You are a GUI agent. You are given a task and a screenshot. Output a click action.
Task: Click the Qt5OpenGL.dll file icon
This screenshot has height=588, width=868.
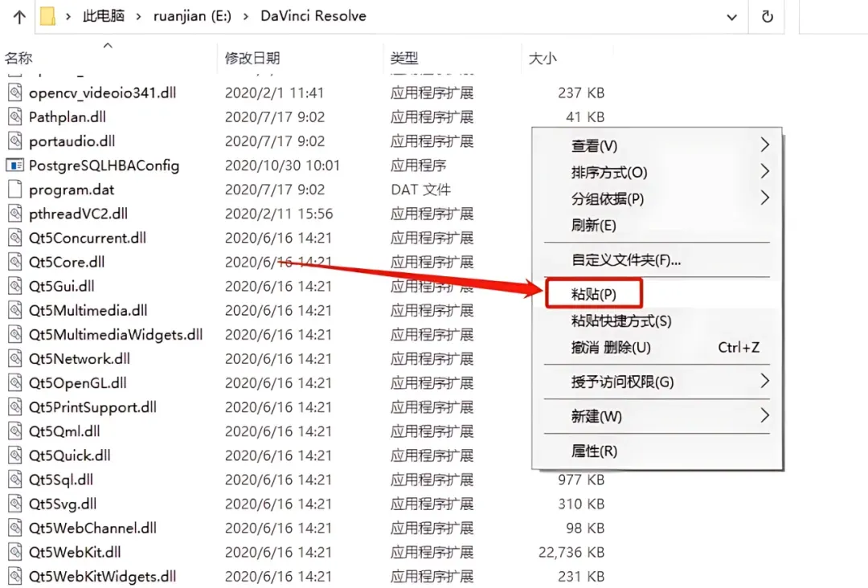15,383
